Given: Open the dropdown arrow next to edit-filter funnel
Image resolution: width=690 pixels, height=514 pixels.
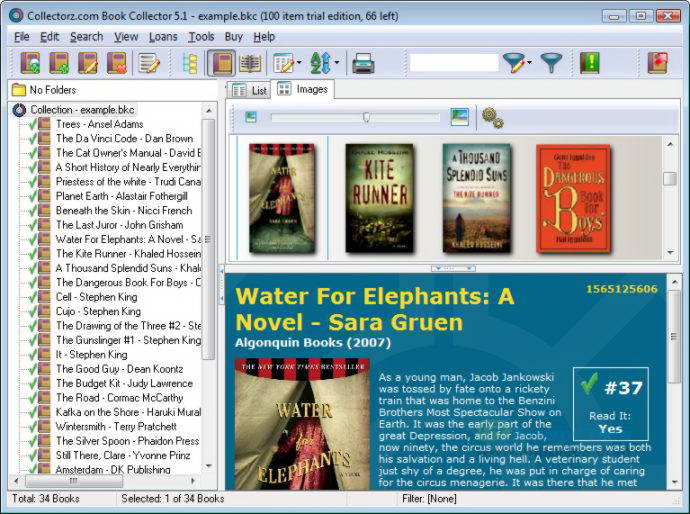Looking at the screenshot, I should click(529, 62).
